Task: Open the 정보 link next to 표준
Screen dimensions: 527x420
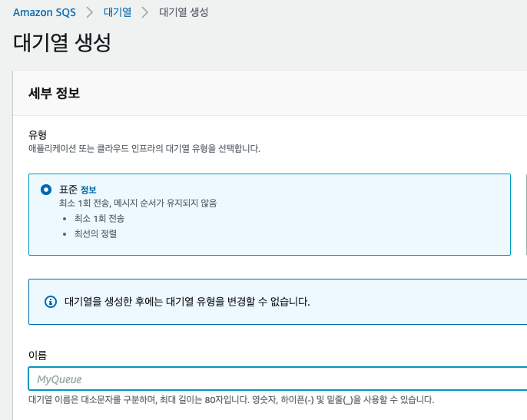Action: click(x=88, y=190)
